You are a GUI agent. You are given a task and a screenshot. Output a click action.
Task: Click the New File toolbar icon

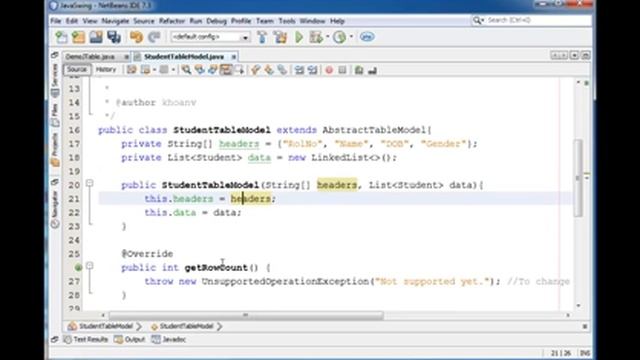point(61,37)
